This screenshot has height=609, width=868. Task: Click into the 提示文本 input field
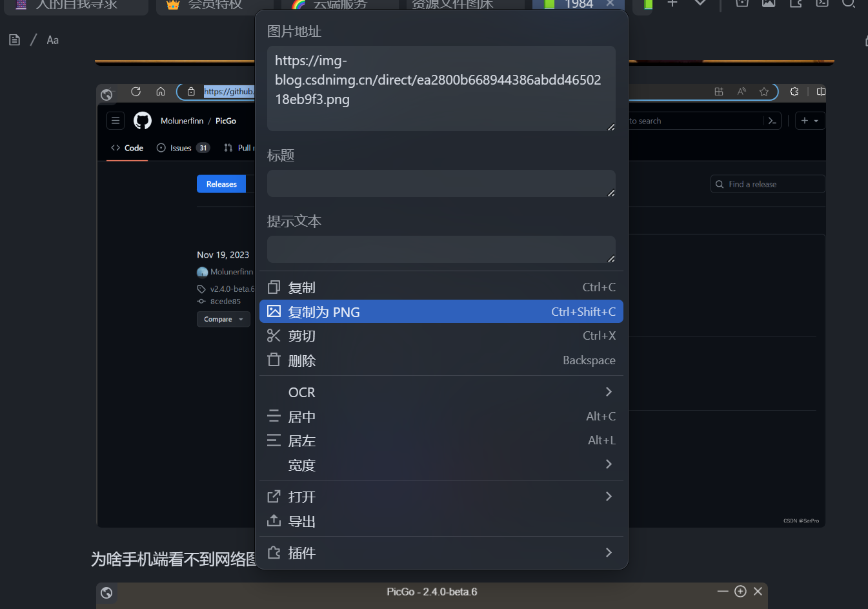click(x=441, y=249)
